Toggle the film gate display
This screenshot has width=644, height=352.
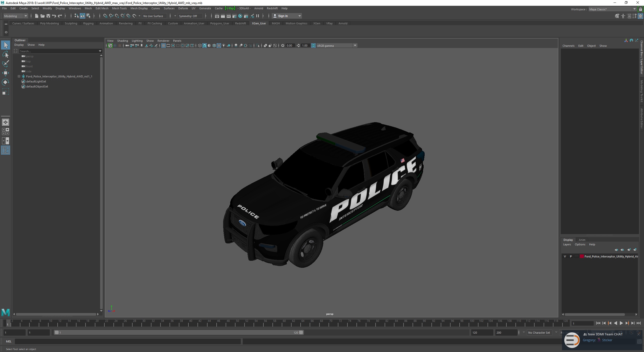tap(168, 46)
